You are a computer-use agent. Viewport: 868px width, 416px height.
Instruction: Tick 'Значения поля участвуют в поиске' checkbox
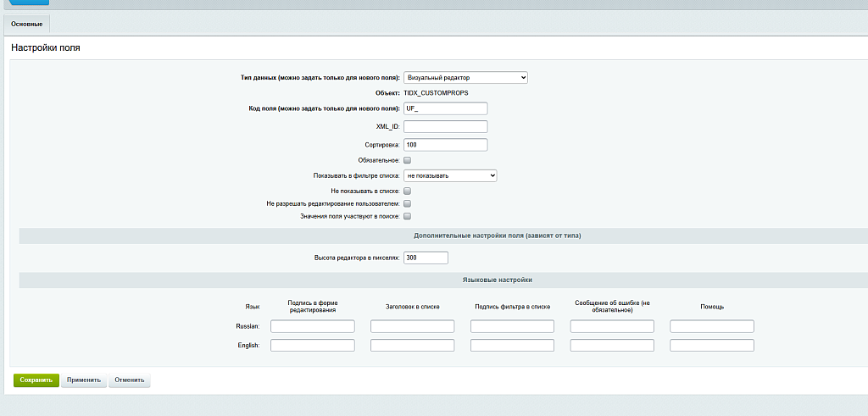[x=408, y=216]
